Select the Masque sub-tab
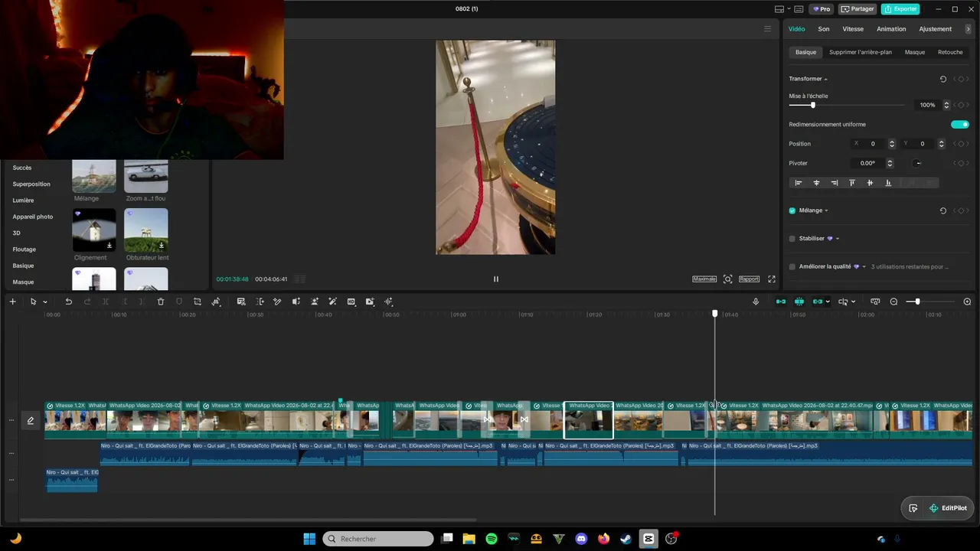The width and height of the screenshot is (980, 551). point(915,52)
